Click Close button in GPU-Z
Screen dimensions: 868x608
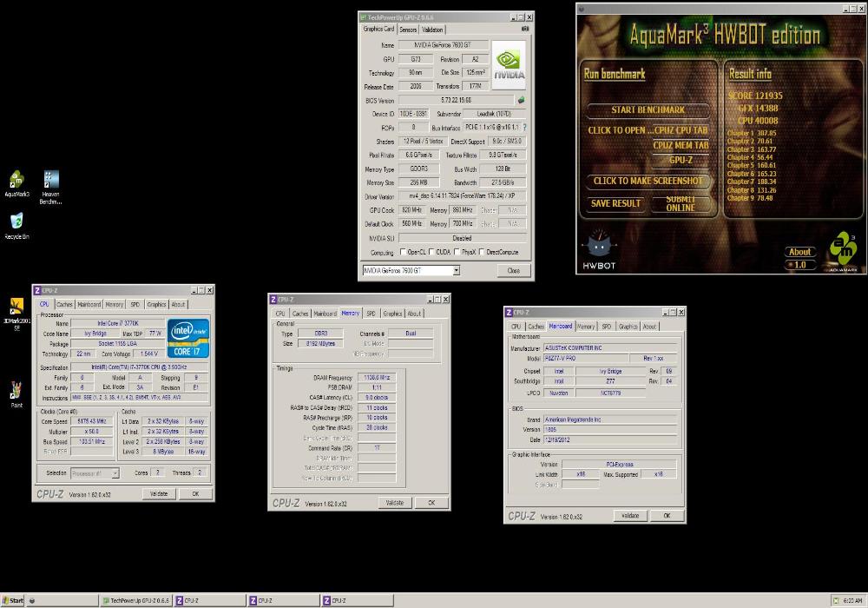tap(513, 270)
